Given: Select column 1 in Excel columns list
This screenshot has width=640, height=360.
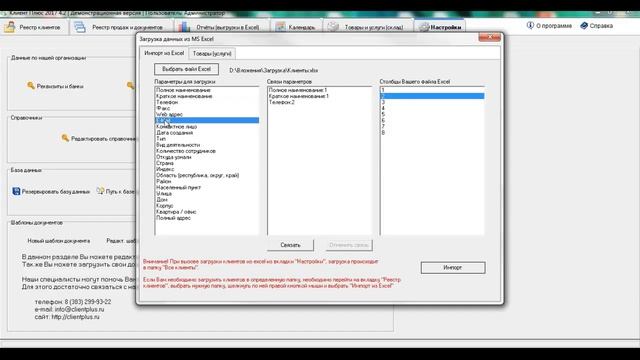Looking at the screenshot, I should coord(432,90).
